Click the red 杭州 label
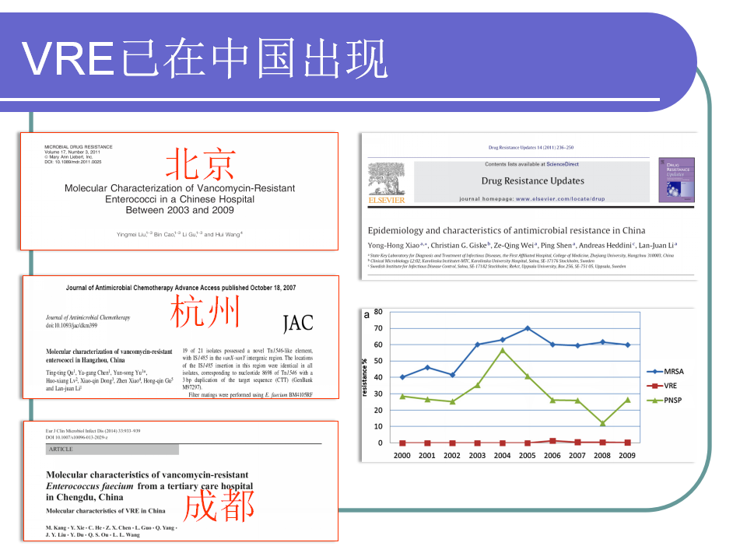This screenshot has height=560, width=747. [205, 312]
